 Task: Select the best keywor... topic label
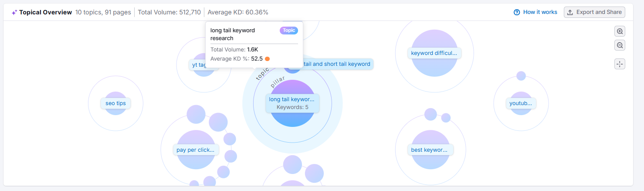tap(430, 150)
